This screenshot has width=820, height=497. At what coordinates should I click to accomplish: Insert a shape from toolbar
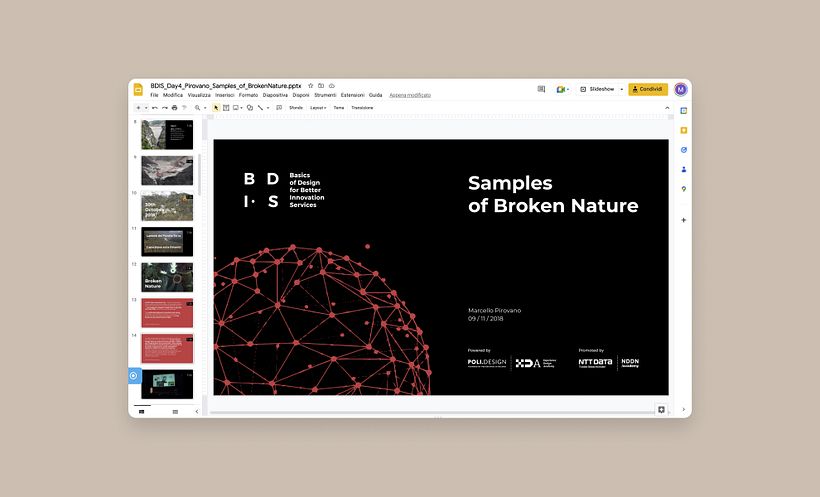point(250,108)
